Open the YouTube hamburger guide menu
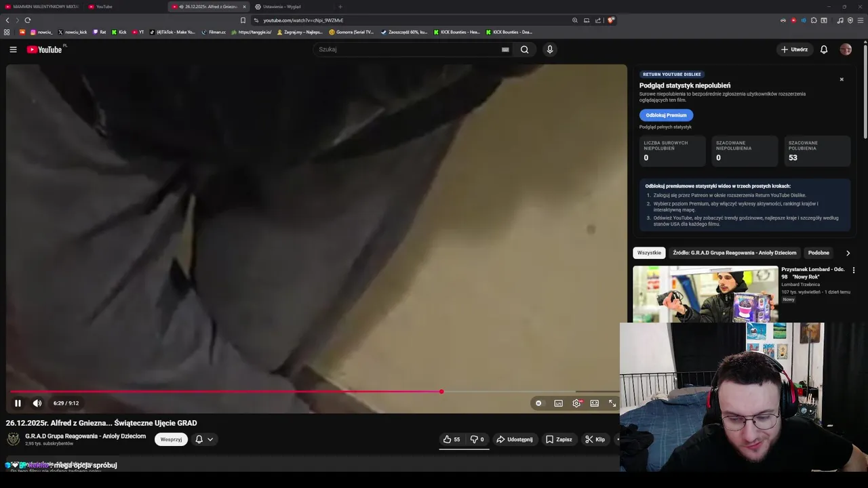This screenshot has height=488, width=868. pos(13,49)
